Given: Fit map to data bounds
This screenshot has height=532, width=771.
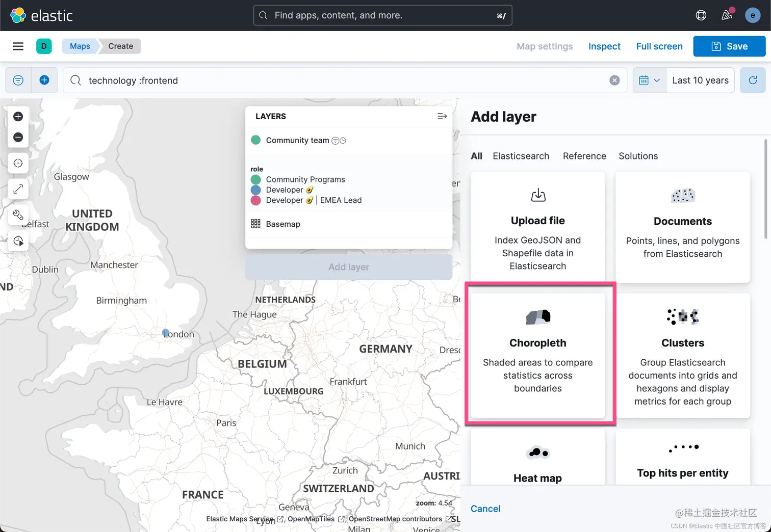Looking at the screenshot, I should tap(18, 163).
